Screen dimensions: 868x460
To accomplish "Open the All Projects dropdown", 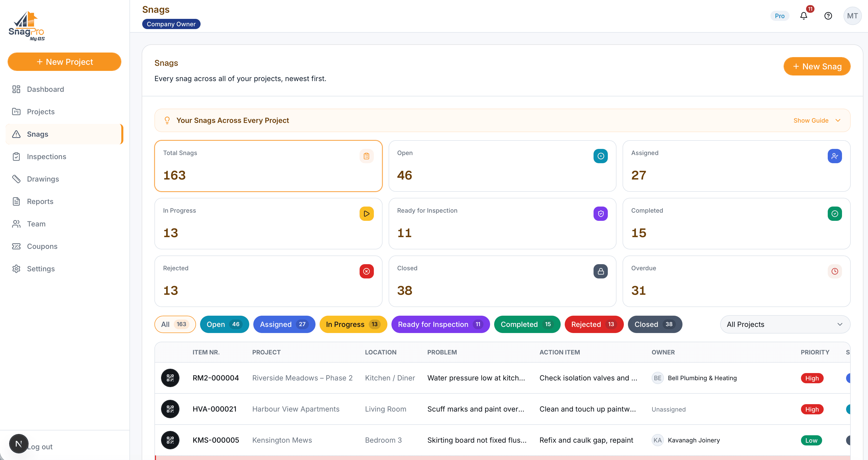I will [x=785, y=324].
